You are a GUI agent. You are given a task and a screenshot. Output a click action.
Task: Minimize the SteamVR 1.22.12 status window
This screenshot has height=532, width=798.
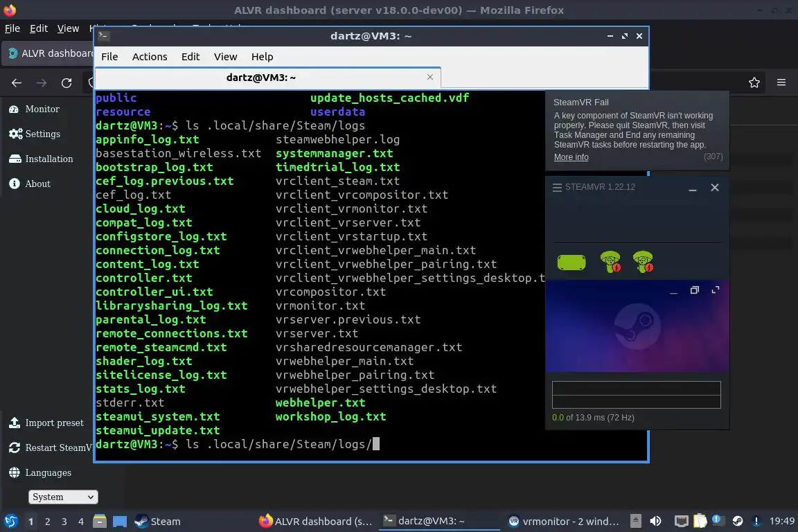[693, 188]
